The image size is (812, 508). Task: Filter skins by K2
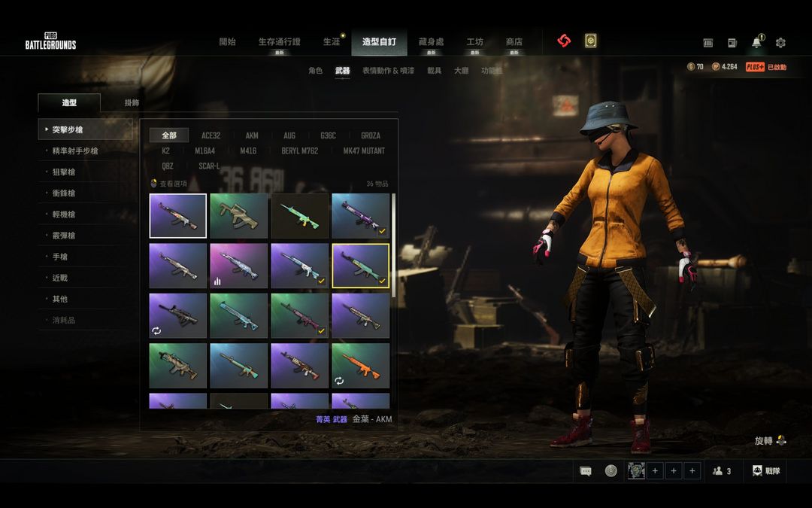165,151
